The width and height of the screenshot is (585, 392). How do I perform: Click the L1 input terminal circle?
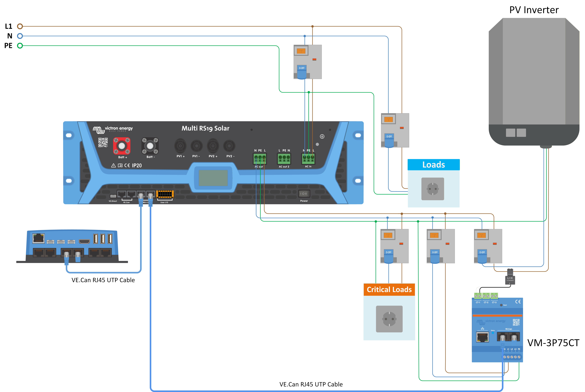tap(20, 26)
